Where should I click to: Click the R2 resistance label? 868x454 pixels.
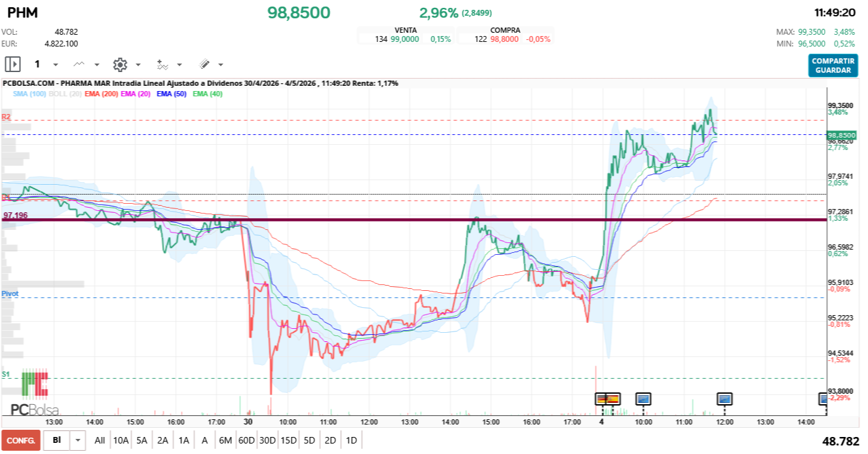6,117
